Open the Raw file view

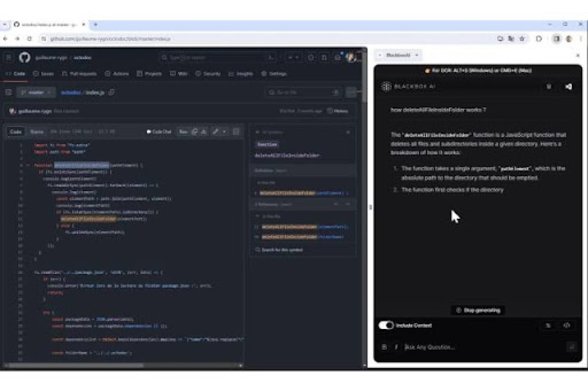(x=183, y=132)
